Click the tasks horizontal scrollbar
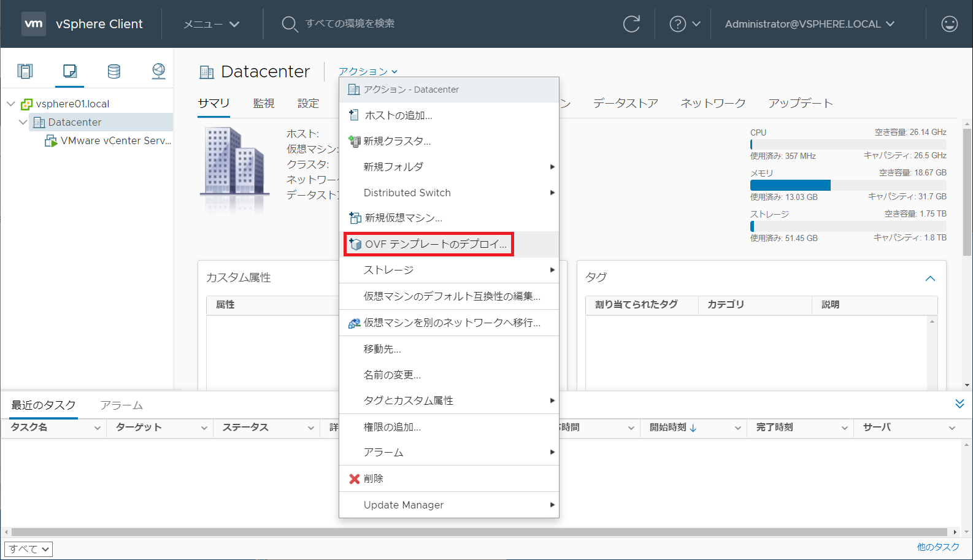This screenshot has height=560, width=973. (479, 532)
